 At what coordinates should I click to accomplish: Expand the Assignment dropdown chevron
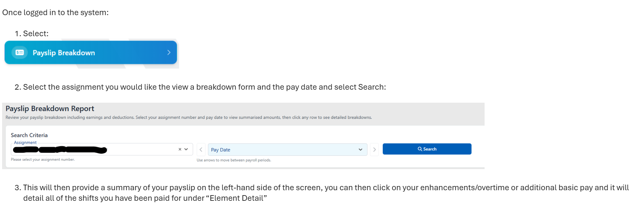point(186,149)
